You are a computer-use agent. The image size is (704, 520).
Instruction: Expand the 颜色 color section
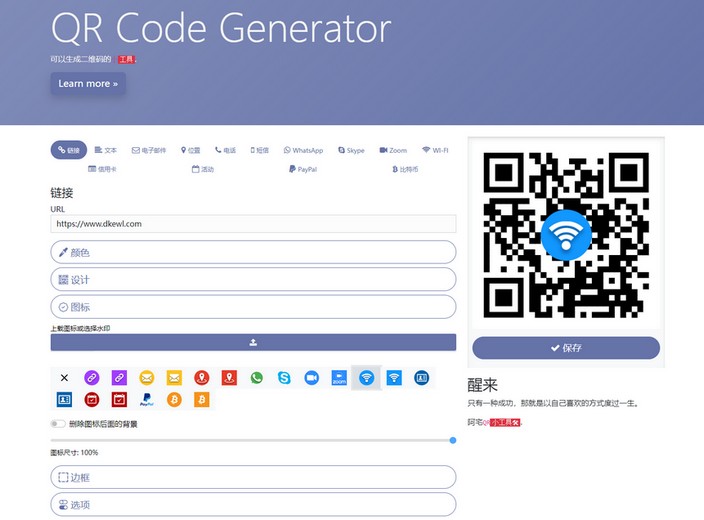click(x=253, y=252)
